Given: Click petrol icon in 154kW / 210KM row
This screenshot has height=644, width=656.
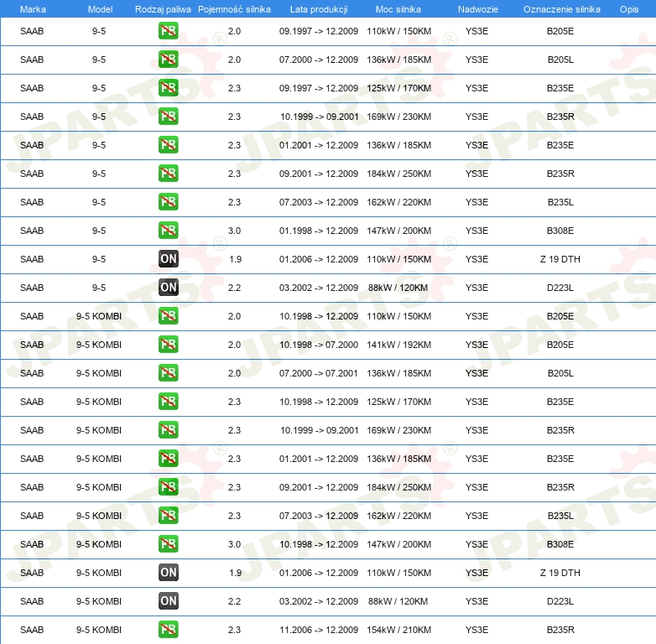Looking at the screenshot, I should point(168,630).
